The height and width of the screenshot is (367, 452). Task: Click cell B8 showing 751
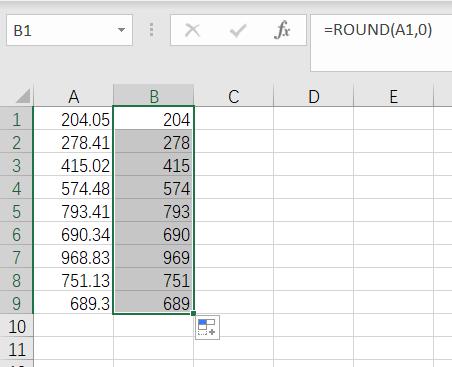[x=153, y=280]
